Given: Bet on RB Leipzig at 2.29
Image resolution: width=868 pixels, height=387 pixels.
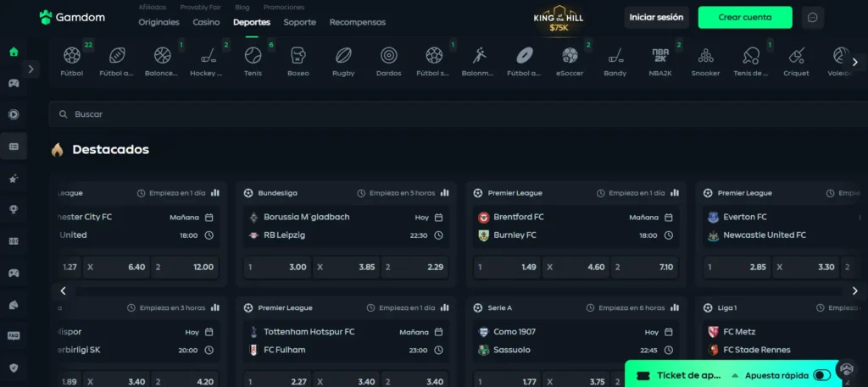Looking at the screenshot, I should (x=415, y=267).
